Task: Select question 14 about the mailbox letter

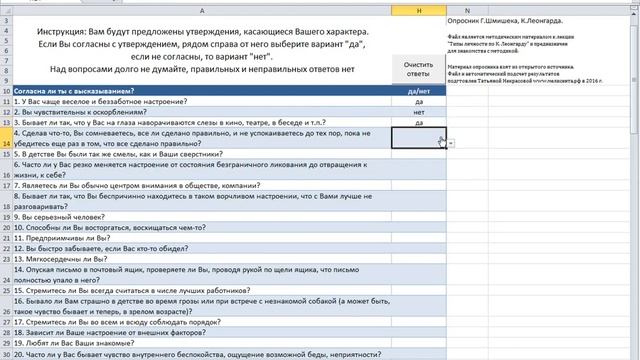Action: pos(202,275)
